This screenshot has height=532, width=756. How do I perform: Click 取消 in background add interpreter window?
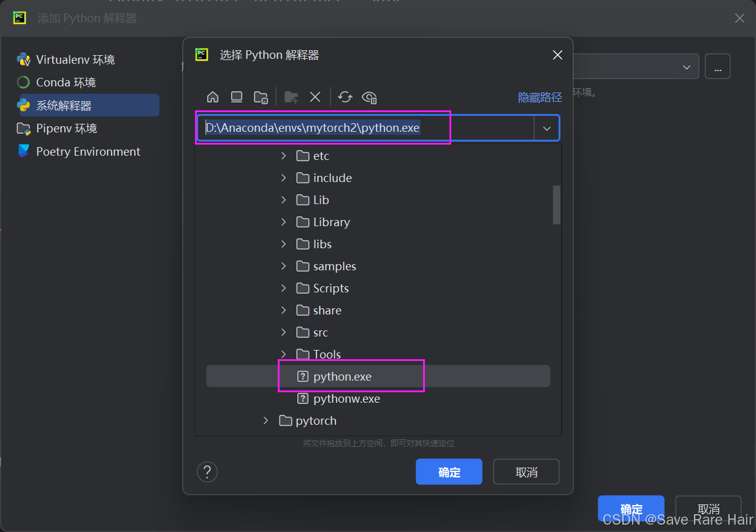[708, 509]
